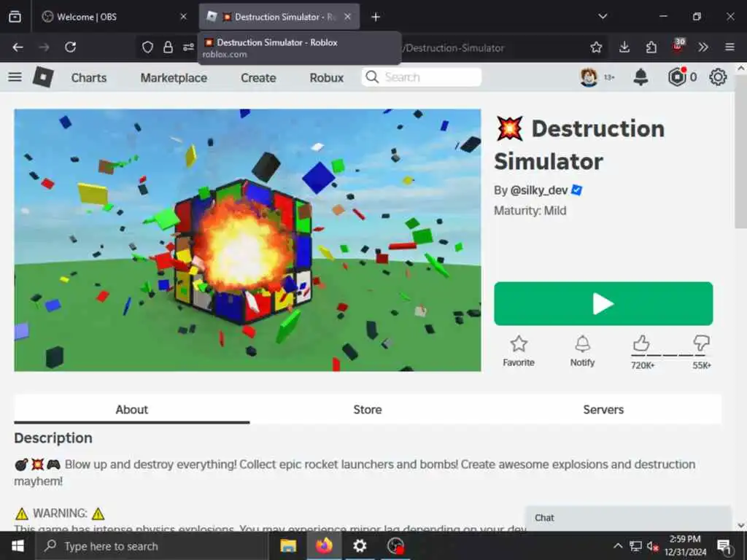This screenshot has height=560, width=747.
Task: Dislike the game with thumbs down
Action: coord(701,343)
